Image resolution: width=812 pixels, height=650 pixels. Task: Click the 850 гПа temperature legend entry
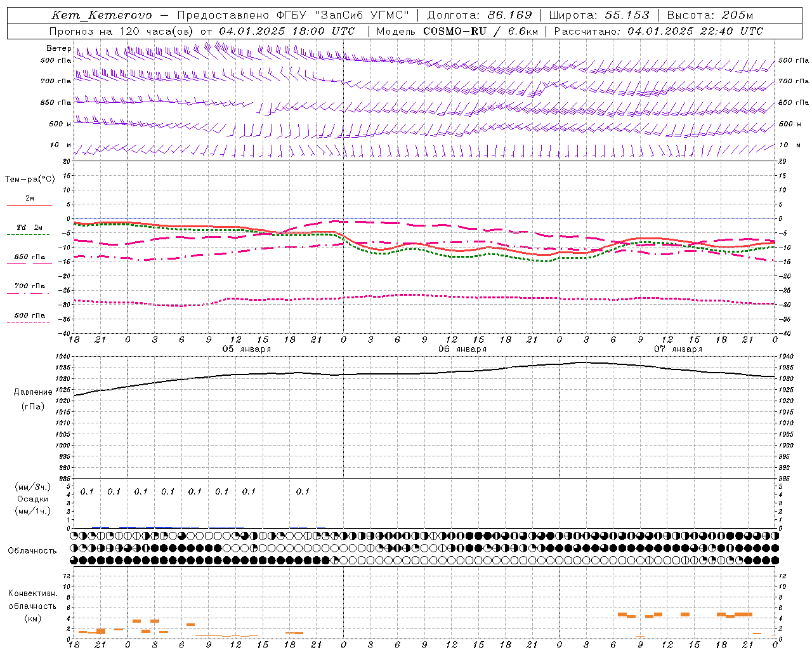[x=29, y=257]
